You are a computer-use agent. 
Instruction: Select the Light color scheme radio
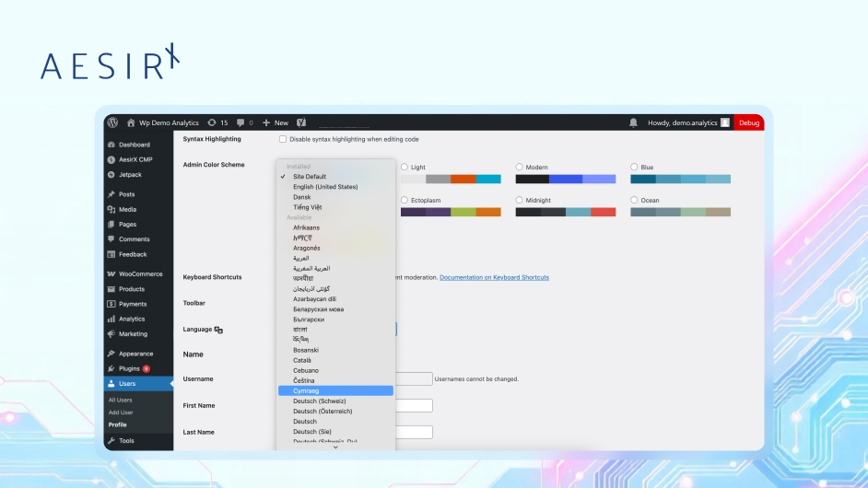pos(405,167)
